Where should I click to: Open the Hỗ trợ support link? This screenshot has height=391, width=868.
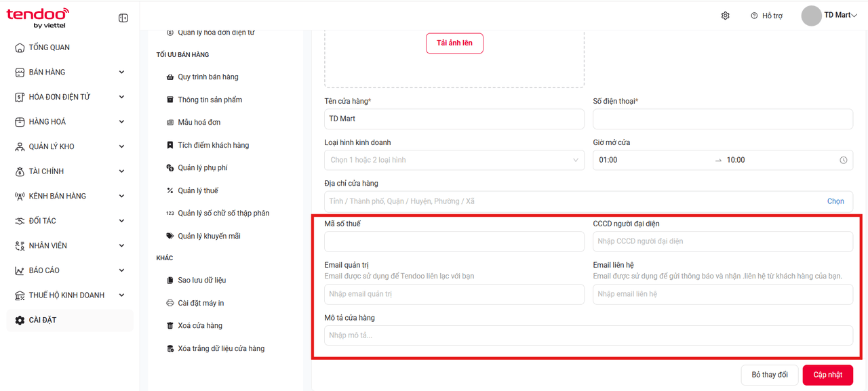772,16
